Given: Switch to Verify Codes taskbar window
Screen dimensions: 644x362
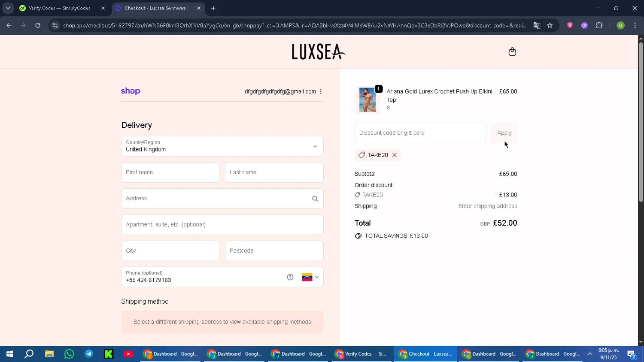Looking at the screenshot, I should [x=361, y=354].
